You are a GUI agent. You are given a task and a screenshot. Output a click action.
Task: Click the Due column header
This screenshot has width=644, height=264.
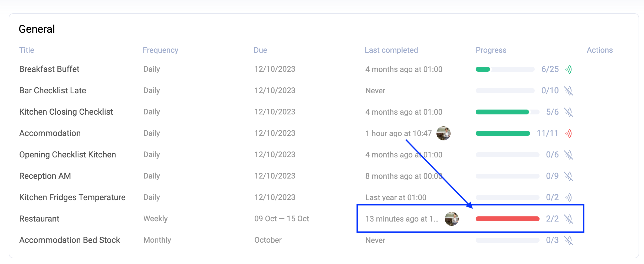tap(260, 50)
